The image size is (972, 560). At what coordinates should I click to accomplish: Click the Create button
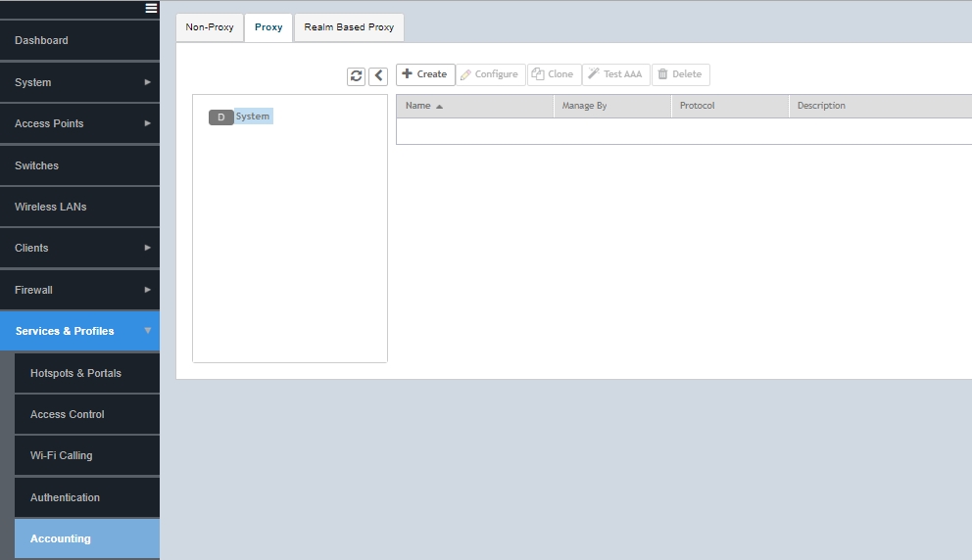click(x=425, y=74)
